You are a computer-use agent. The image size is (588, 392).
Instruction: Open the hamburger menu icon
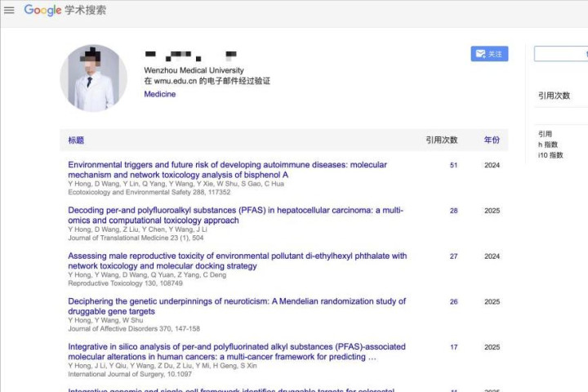(10, 11)
